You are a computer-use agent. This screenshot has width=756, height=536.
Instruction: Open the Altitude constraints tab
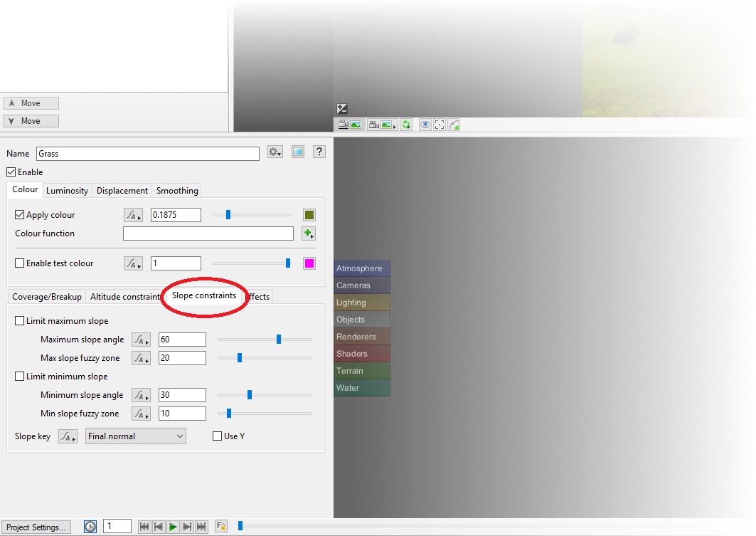point(125,297)
